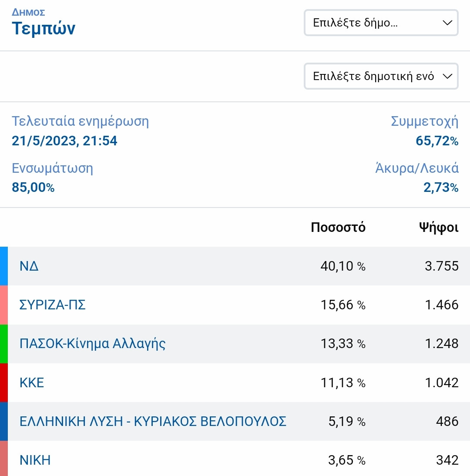Click the ΣΥΡΙΖΑ-ΠΣ party link
This screenshot has height=476, width=470.
(x=53, y=305)
